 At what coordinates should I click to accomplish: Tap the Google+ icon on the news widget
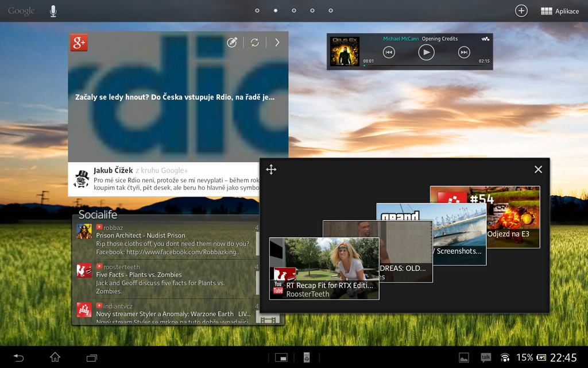[x=79, y=43]
